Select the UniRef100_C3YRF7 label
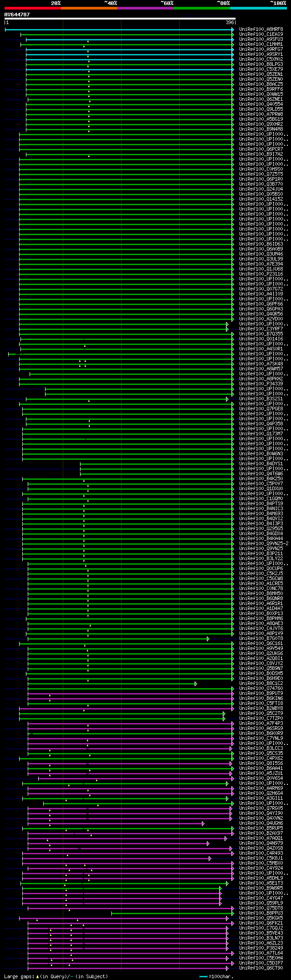Image resolution: width=291 pixels, height=980 pixels. pos(261,329)
